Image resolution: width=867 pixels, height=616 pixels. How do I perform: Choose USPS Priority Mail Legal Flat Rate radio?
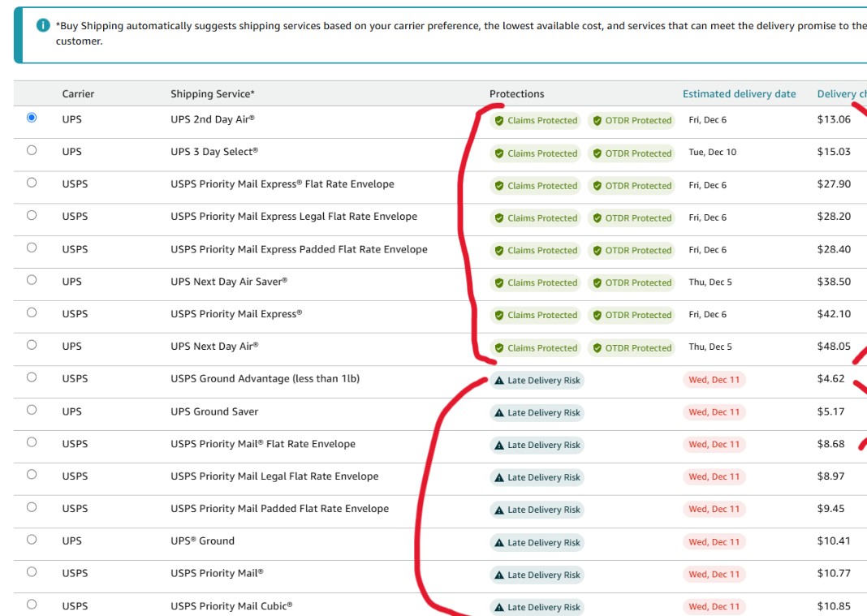click(x=32, y=475)
